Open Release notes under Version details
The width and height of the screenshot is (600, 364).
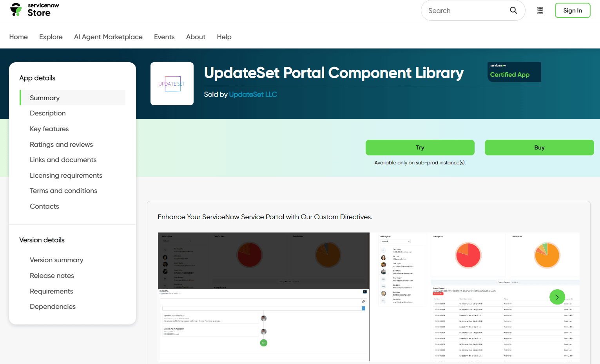pyautogui.click(x=52, y=276)
